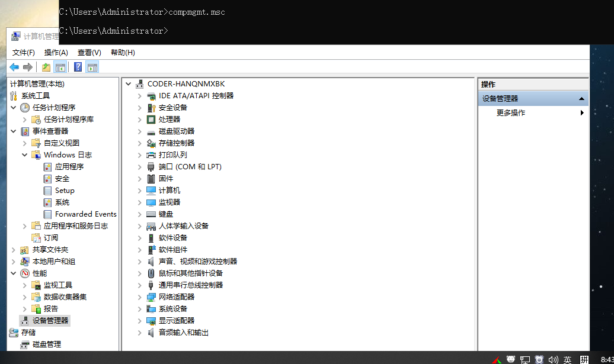
Task: Collapse the 任务计划程序 tree node
Action: (13, 108)
